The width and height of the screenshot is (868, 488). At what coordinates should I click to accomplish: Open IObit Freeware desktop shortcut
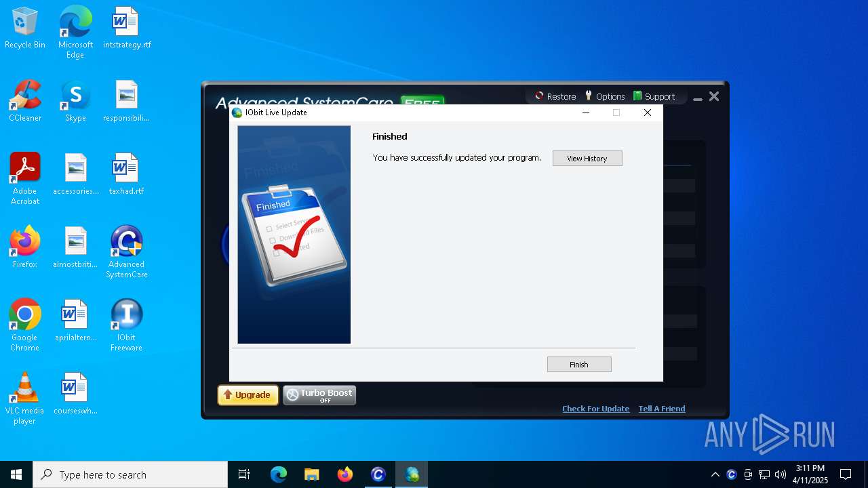[127, 325]
